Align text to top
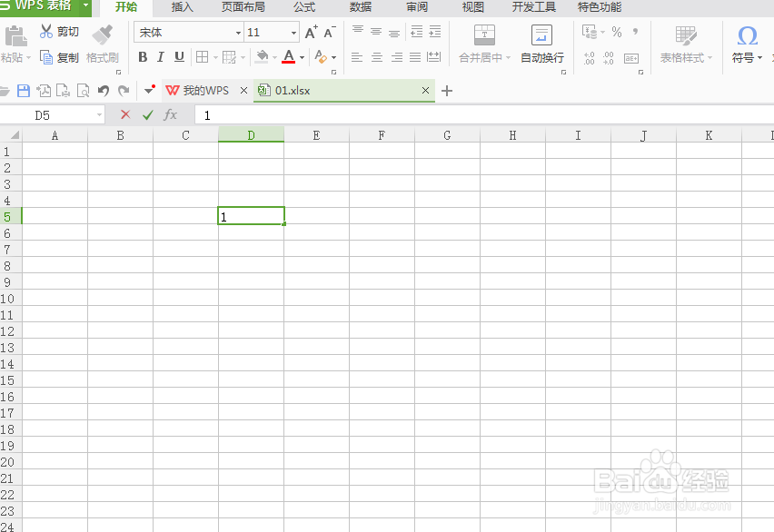The image size is (774, 532). coord(357,31)
